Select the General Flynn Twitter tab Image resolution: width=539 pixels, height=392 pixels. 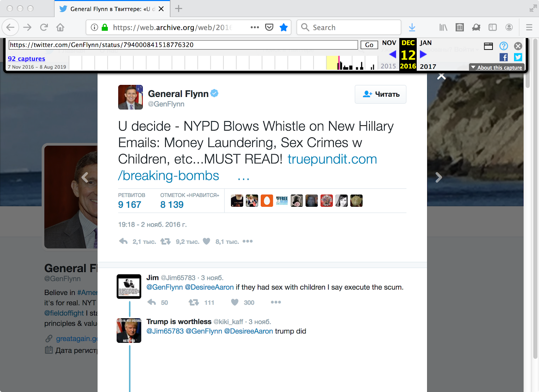[112, 9]
